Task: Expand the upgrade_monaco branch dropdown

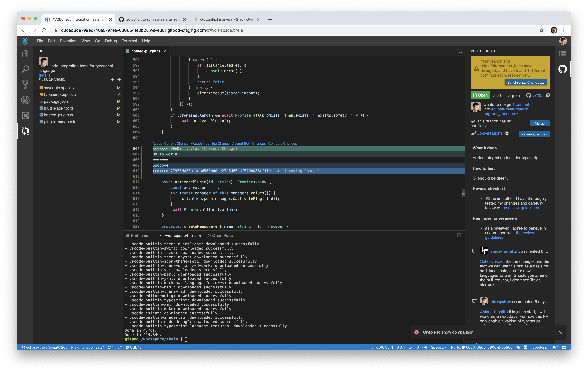Action: [517, 114]
